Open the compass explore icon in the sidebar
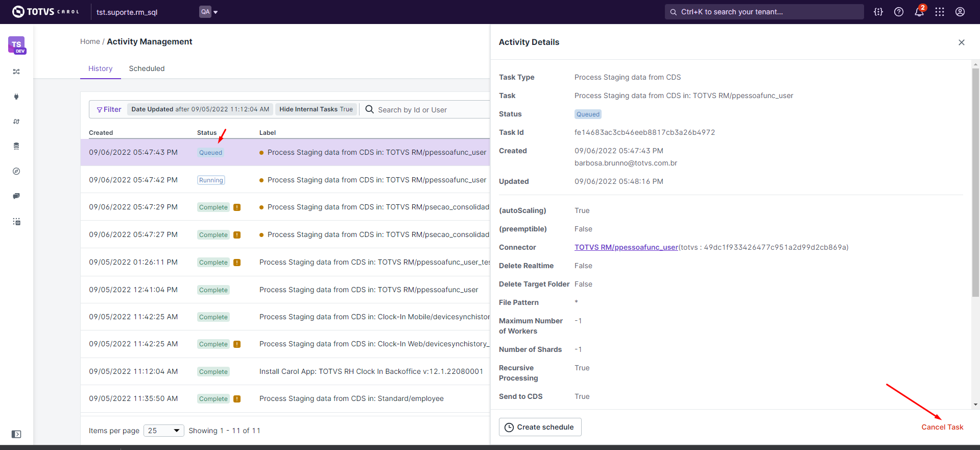Screen dimensions: 980x450 [16, 171]
